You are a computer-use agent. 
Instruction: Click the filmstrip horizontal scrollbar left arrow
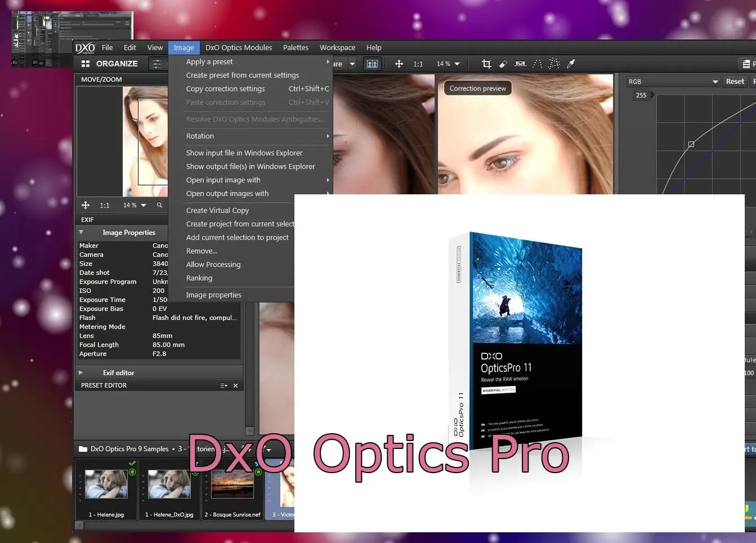79,525
